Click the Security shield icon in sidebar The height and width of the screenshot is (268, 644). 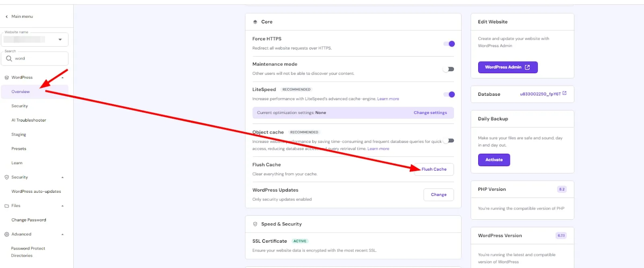coord(6,177)
